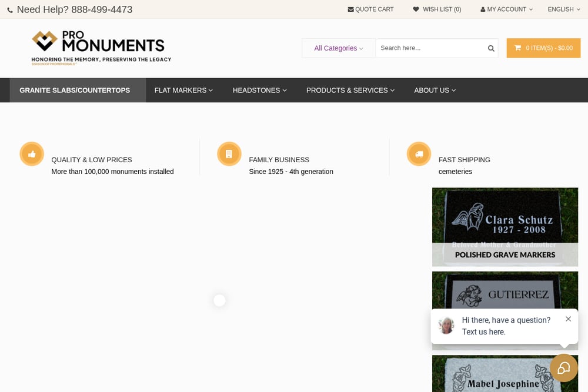Click the search magnifier icon

pyautogui.click(x=491, y=48)
